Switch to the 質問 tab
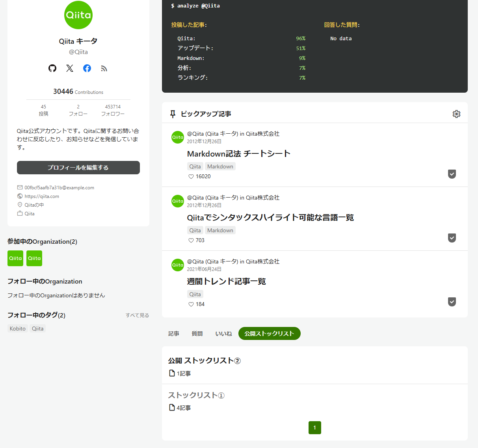The image size is (478, 448). coord(197,333)
